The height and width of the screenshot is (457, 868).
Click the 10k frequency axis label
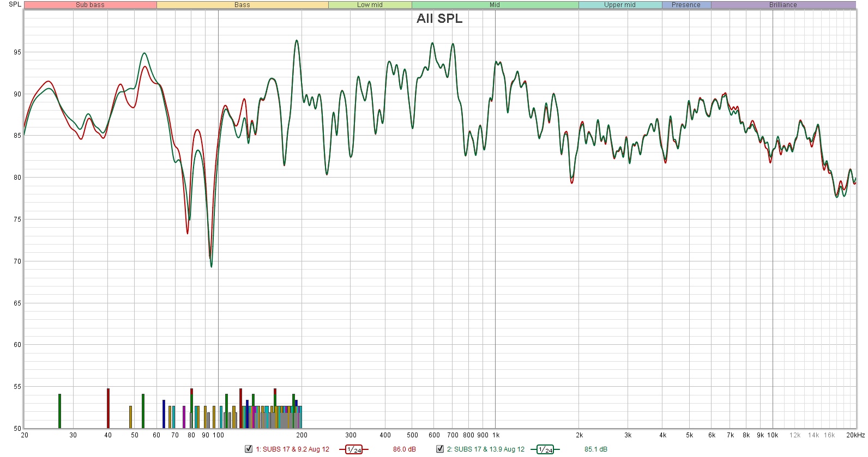pos(773,435)
